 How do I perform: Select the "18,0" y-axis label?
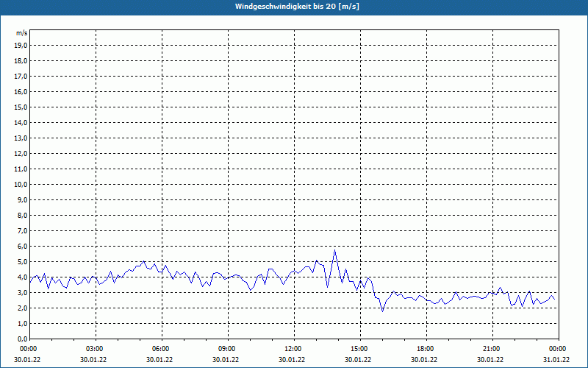tap(21, 61)
